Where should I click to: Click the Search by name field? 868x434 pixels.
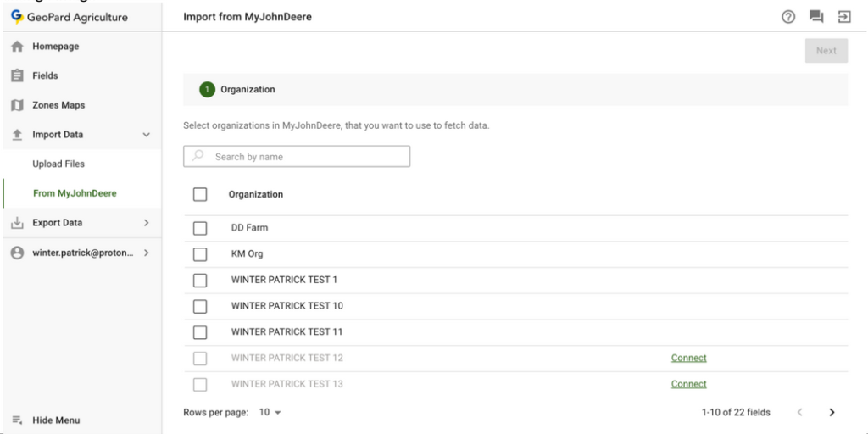[297, 157]
